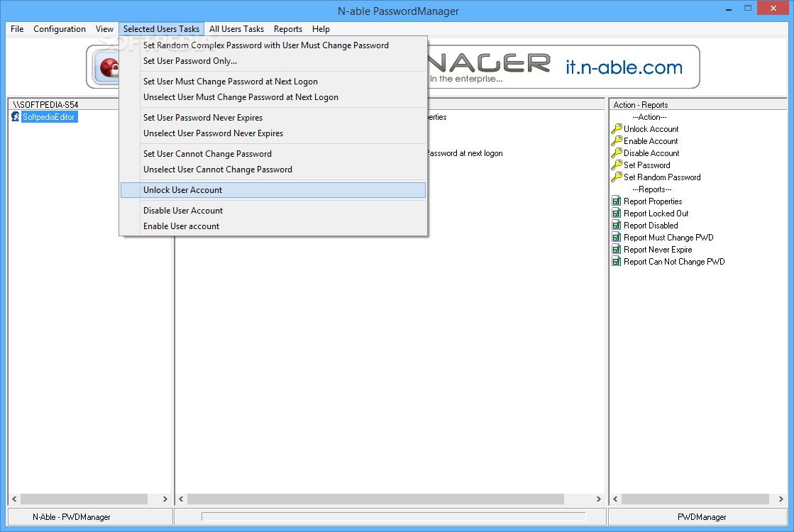Choose Set Random Complex Password with User Must Change Password
Image resolution: width=794 pixels, height=532 pixels.
273,45
